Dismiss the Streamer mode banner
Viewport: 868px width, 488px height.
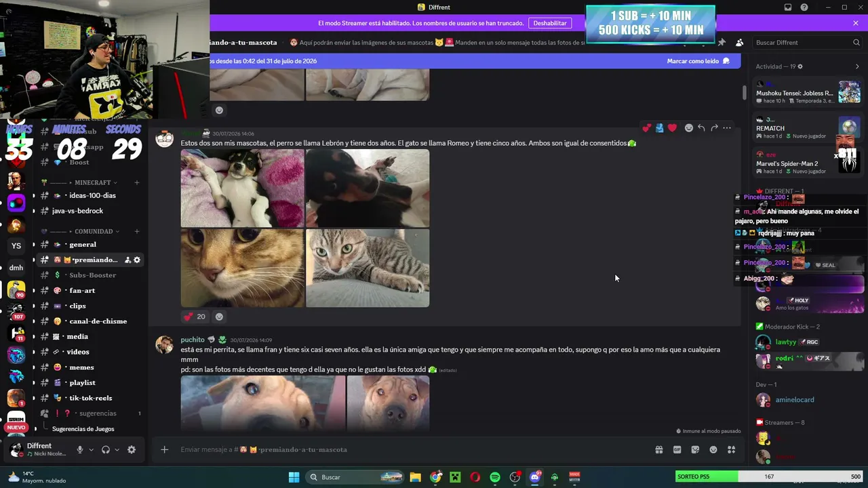click(856, 23)
